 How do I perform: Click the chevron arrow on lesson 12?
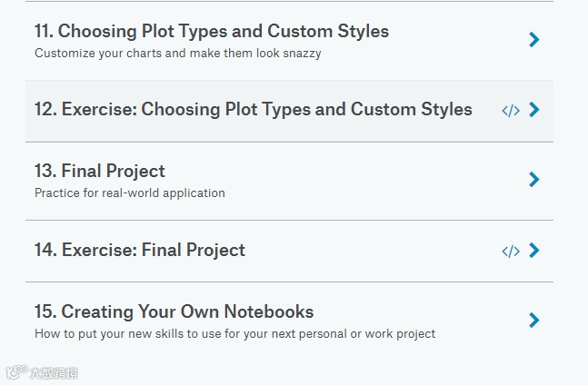(x=534, y=110)
